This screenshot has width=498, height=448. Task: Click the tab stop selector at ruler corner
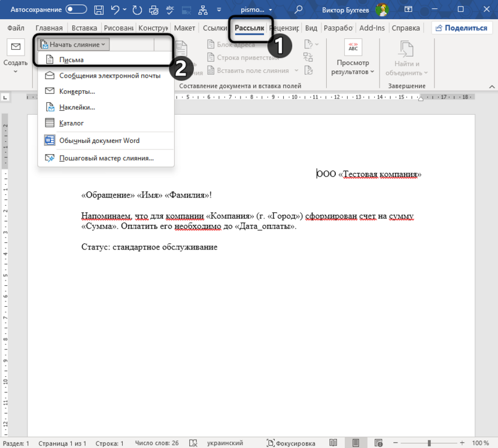(x=5, y=97)
